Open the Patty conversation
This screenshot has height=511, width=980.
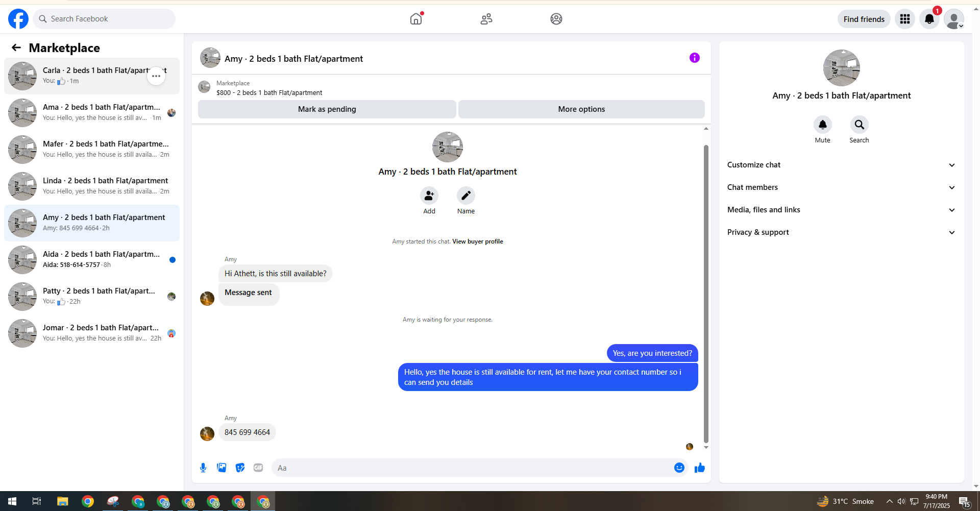tap(92, 297)
